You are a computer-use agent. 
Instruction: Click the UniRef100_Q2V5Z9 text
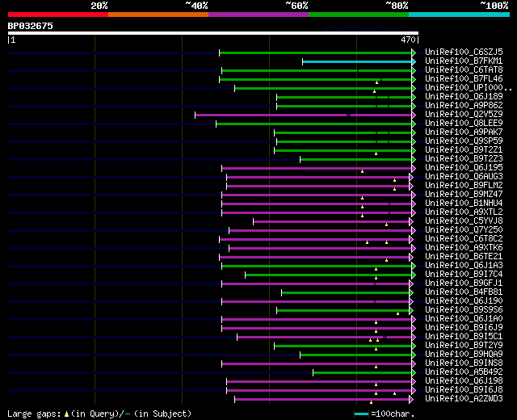coord(464,115)
